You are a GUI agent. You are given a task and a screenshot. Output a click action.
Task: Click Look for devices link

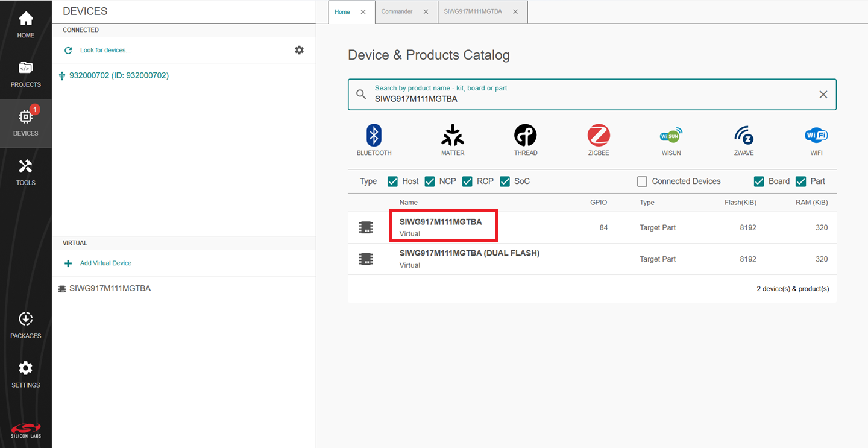click(105, 50)
